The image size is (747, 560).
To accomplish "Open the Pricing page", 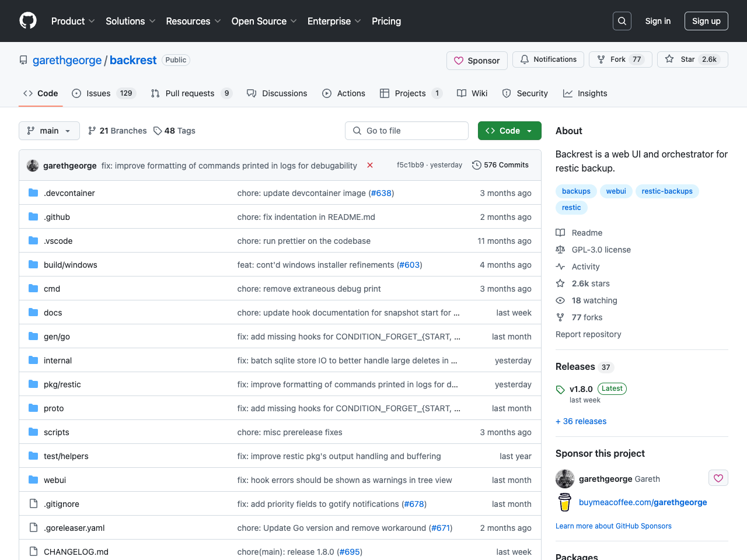I will click(386, 21).
